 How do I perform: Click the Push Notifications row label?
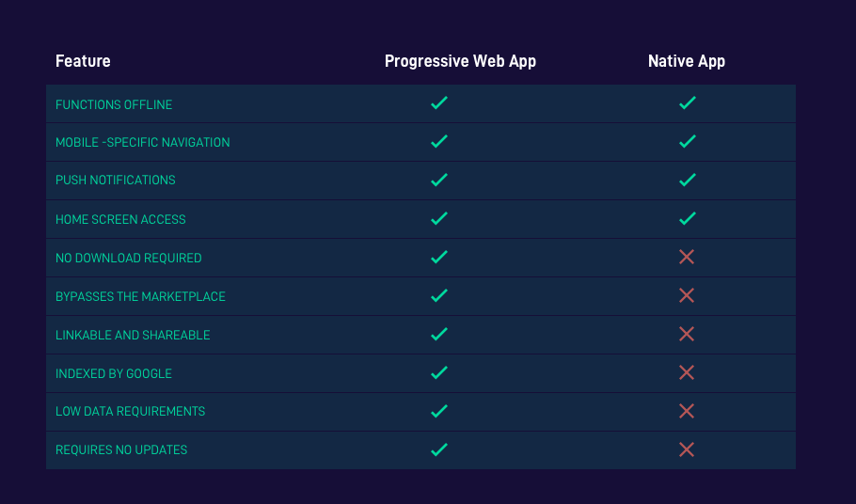click(x=115, y=180)
